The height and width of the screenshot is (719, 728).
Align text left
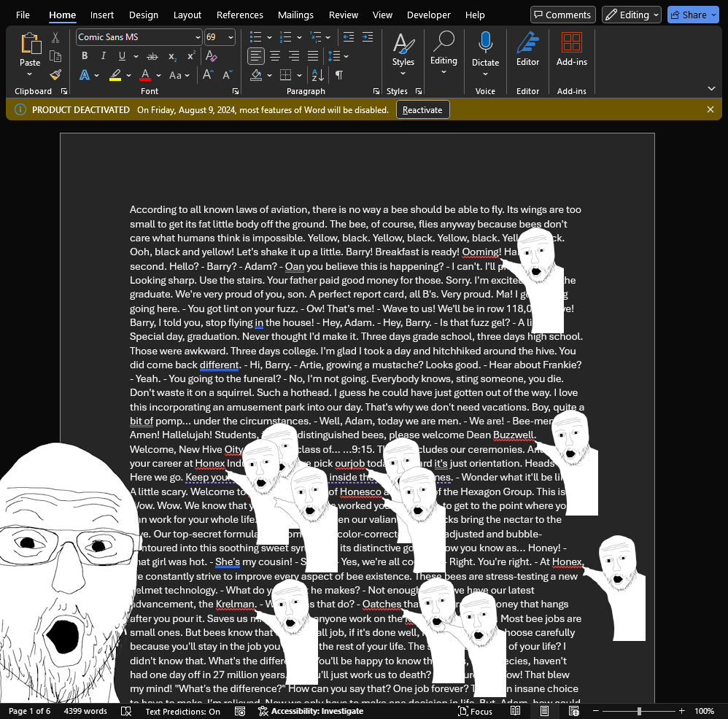(256, 56)
